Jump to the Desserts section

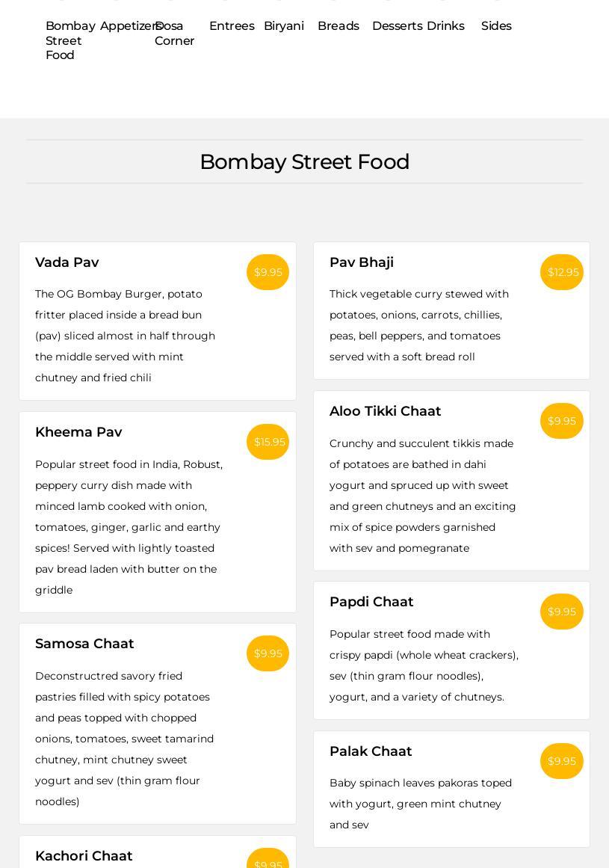397,26
